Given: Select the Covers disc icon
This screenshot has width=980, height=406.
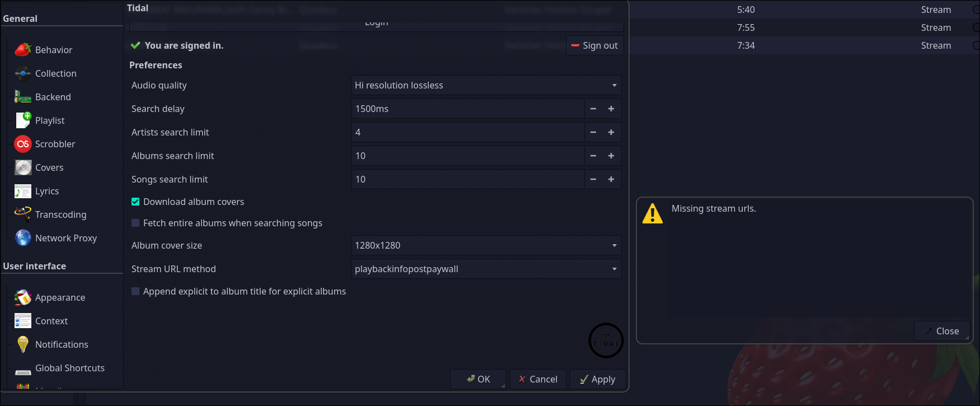Looking at the screenshot, I should [23, 167].
